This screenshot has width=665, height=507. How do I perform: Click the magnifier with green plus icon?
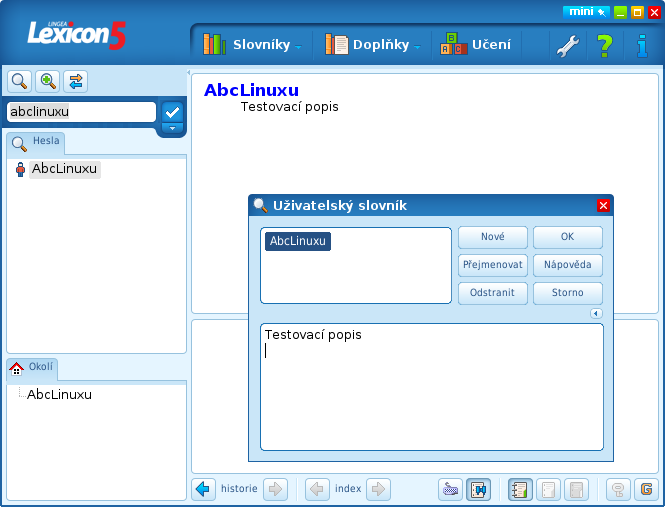click(48, 81)
